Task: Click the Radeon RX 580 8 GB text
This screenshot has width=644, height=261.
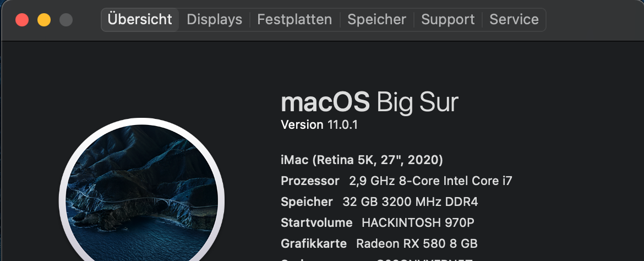Action: pyautogui.click(x=417, y=243)
